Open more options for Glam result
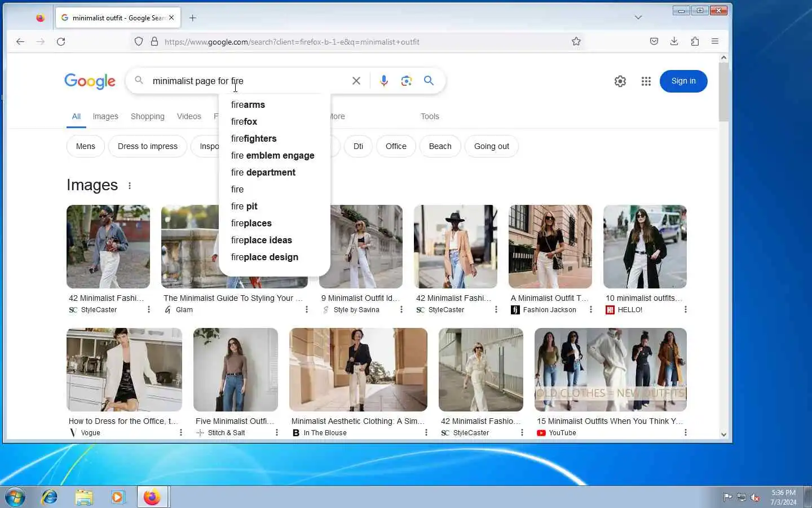The width and height of the screenshot is (812, 508). coord(307,309)
